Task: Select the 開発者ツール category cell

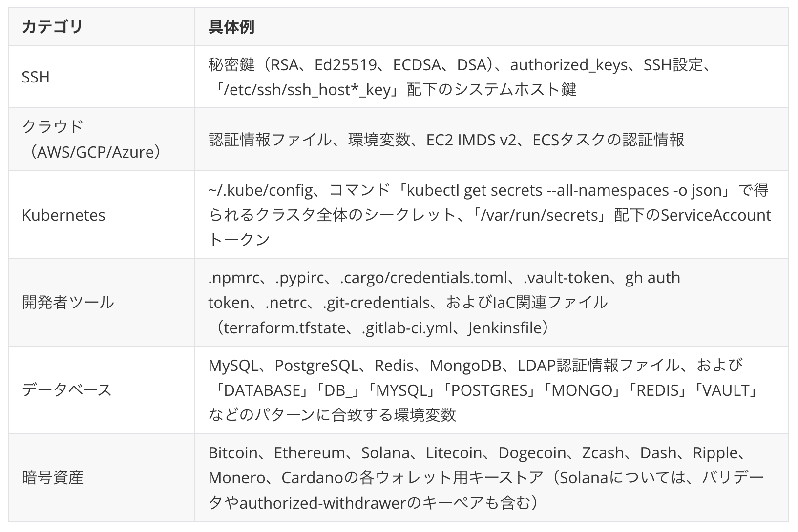Action: pos(102,302)
